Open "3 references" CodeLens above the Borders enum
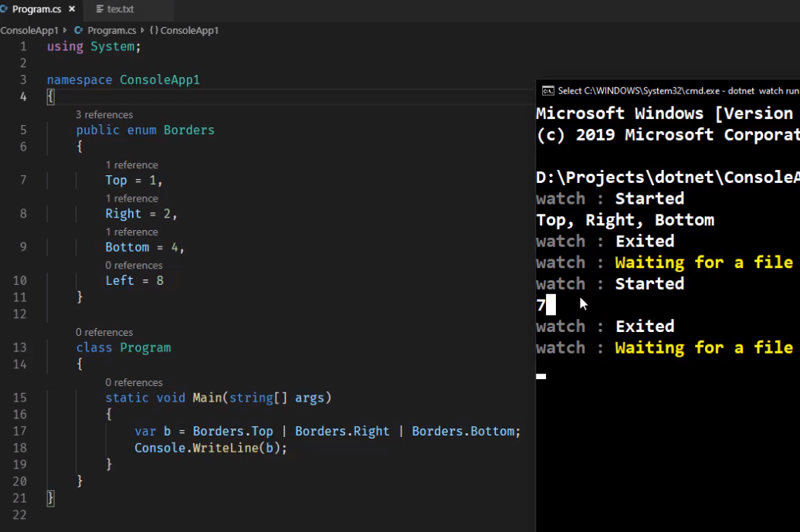 [104, 114]
